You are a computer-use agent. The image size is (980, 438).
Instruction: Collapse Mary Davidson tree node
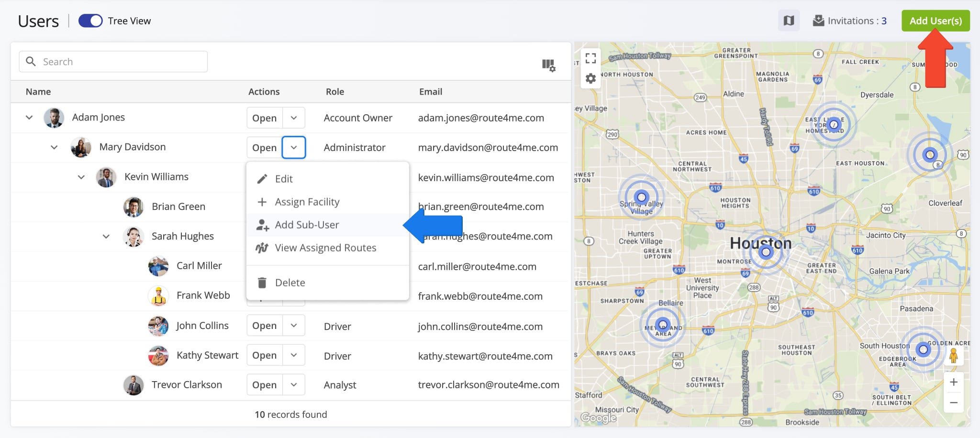[54, 147]
